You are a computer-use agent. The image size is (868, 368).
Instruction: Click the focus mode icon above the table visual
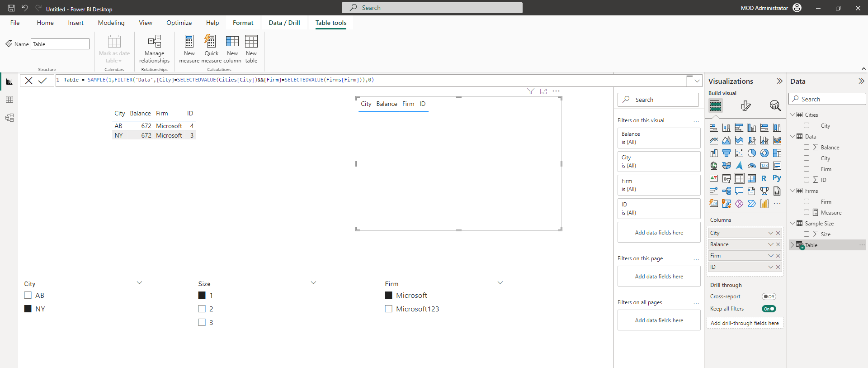(x=543, y=91)
